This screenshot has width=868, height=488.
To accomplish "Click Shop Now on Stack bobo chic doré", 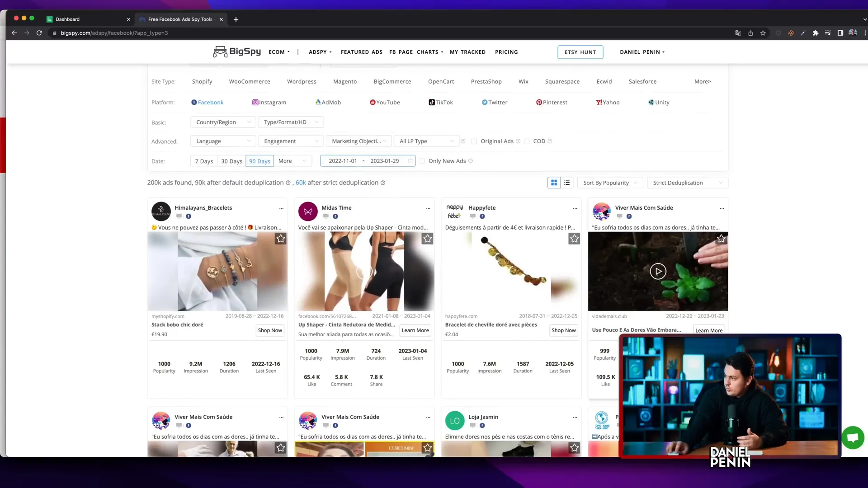I will (270, 330).
